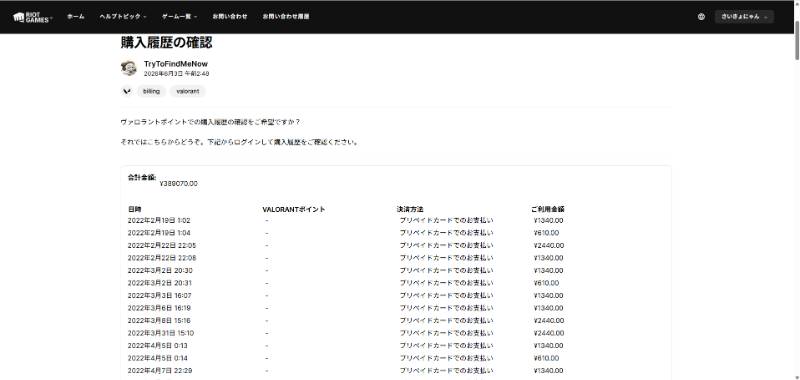
Task: Expand the ゲーム一覧 dropdown
Action: [x=180, y=16]
